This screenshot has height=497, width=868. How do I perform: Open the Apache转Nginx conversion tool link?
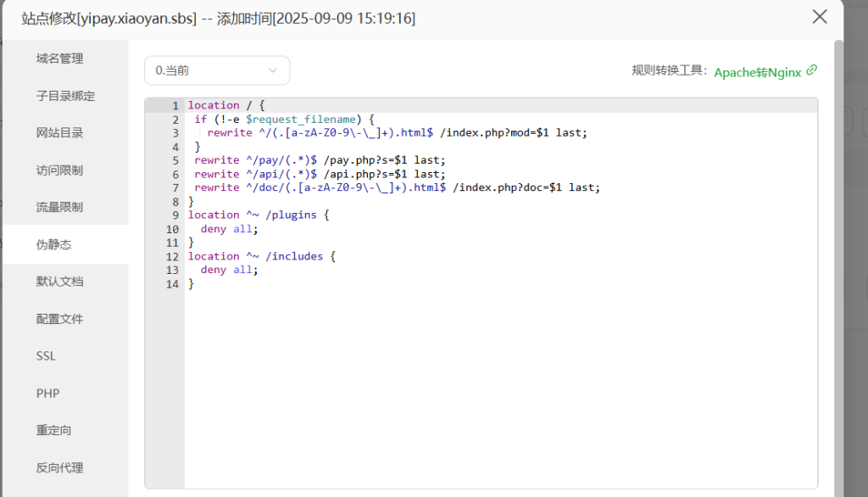(x=757, y=72)
